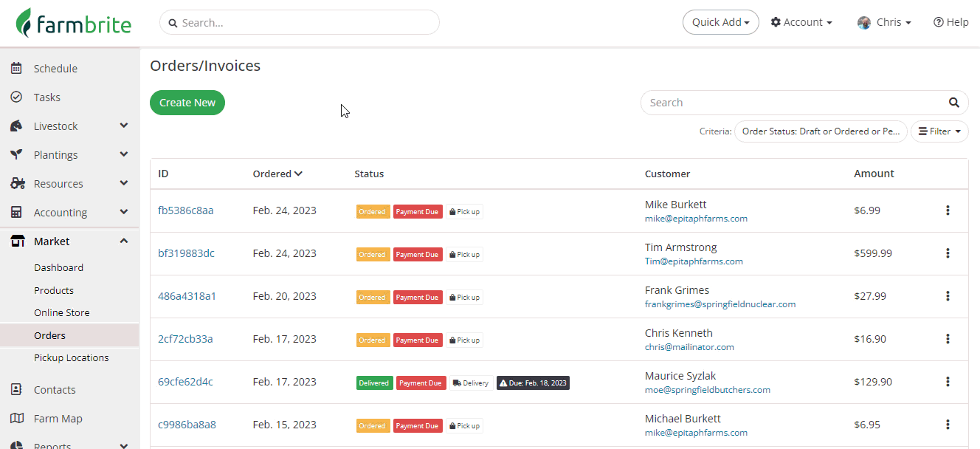The image size is (980, 449).
Task: Collapse the Market sidebar section
Action: pyautogui.click(x=123, y=241)
